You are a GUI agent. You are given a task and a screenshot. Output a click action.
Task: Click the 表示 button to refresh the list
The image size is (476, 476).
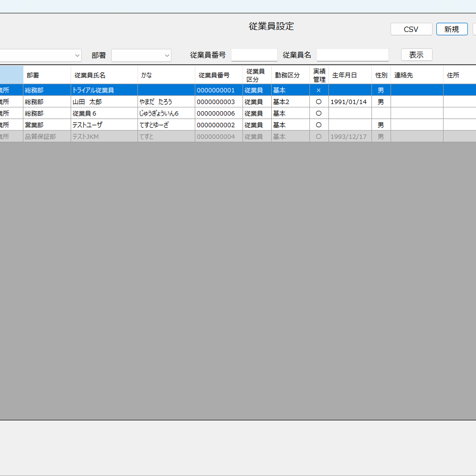416,54
